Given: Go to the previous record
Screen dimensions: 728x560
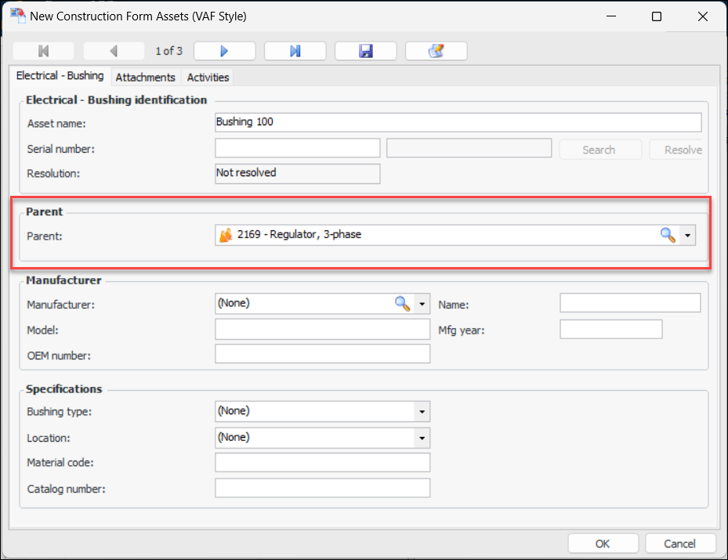Looking at the screenshot, I should click(114, 51).
